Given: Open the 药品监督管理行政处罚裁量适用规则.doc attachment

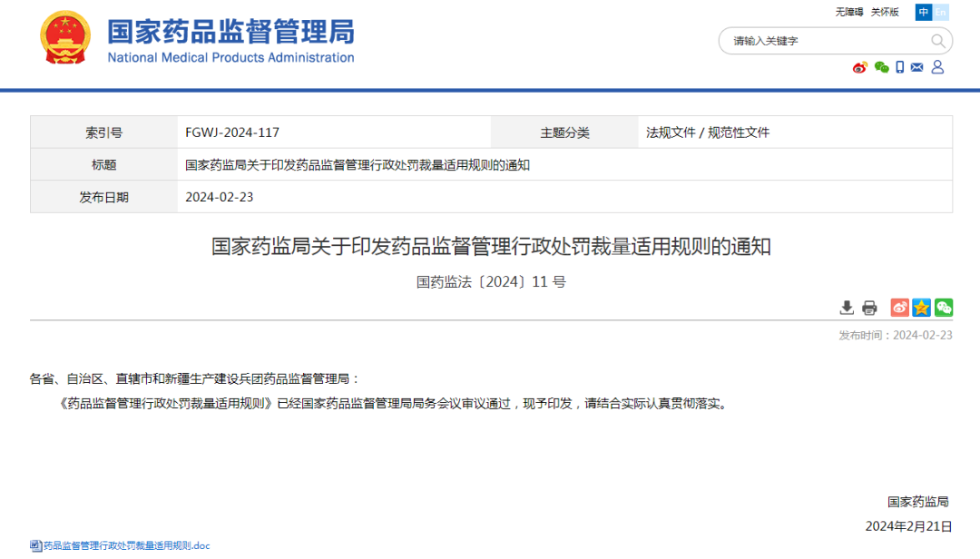Looking at the screenshot, I should 125,545.
